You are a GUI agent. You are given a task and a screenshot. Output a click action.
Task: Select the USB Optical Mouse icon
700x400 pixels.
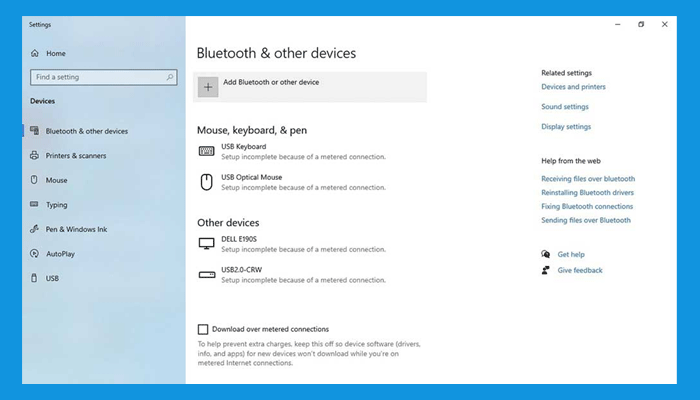(x=207, y=182)
